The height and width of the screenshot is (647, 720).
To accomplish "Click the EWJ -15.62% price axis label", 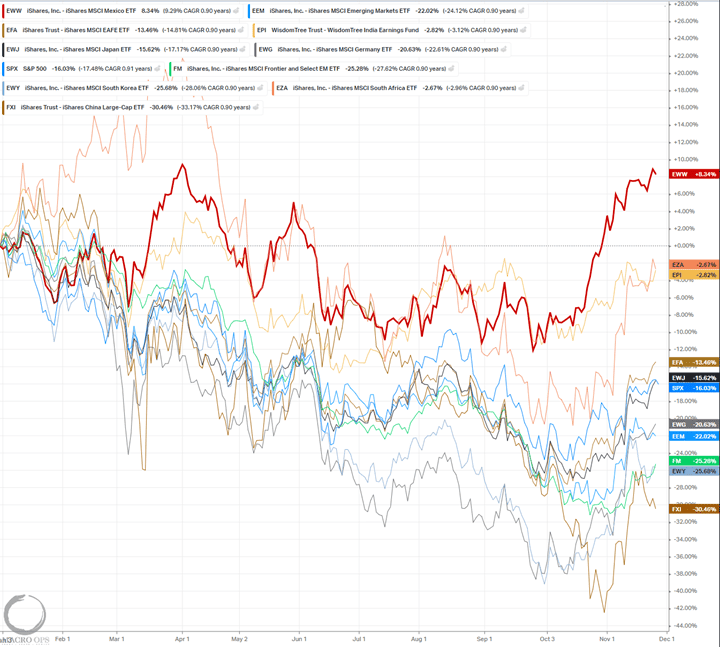I will point(694,378).
